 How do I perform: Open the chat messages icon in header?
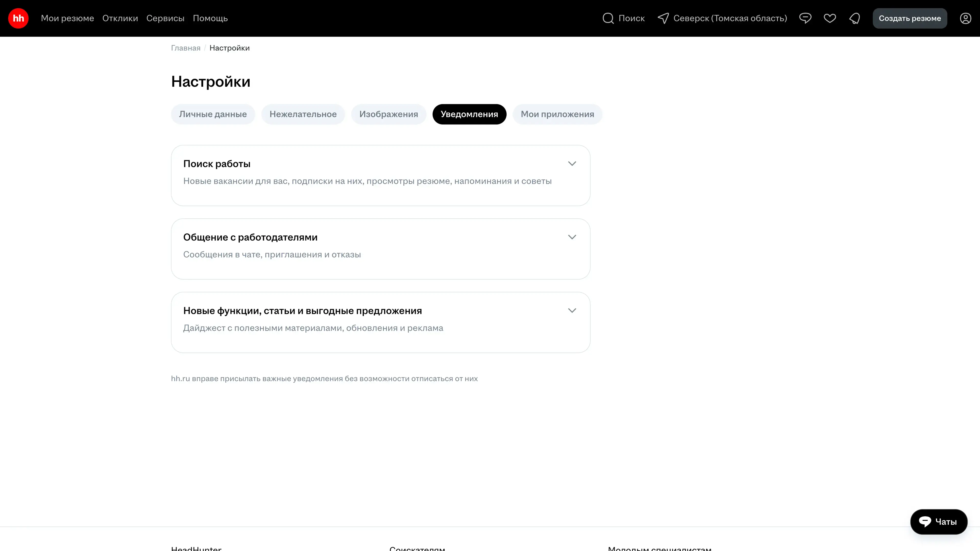click(805, 18)
